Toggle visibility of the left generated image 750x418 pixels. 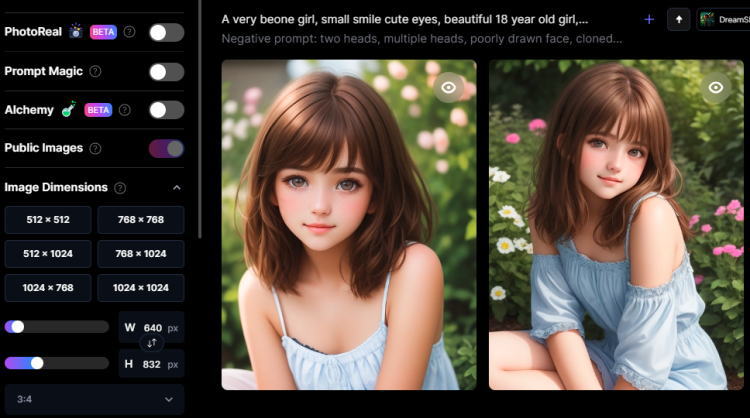tap(448, 88)
